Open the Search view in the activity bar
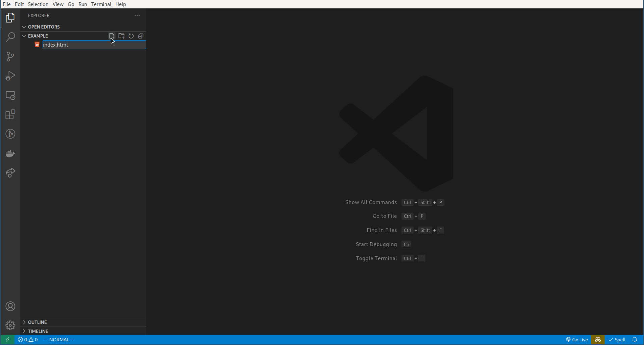The image size is (644, 345). click(x=10, y=37)
